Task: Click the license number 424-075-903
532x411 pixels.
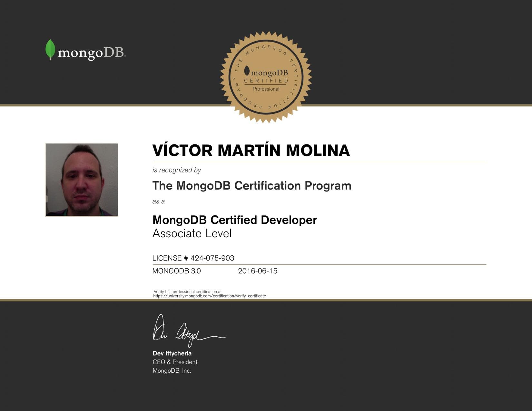Action: coord(212,258)
